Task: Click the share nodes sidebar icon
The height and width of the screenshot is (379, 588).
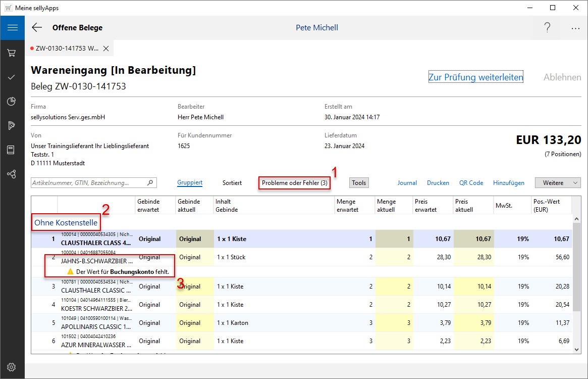Action: pos(12,174)
